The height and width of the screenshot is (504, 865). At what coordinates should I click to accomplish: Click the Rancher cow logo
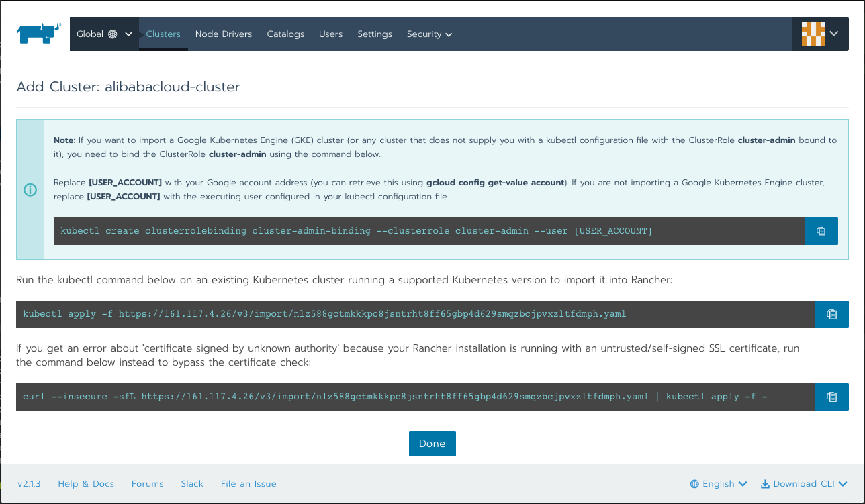(38, 34)
